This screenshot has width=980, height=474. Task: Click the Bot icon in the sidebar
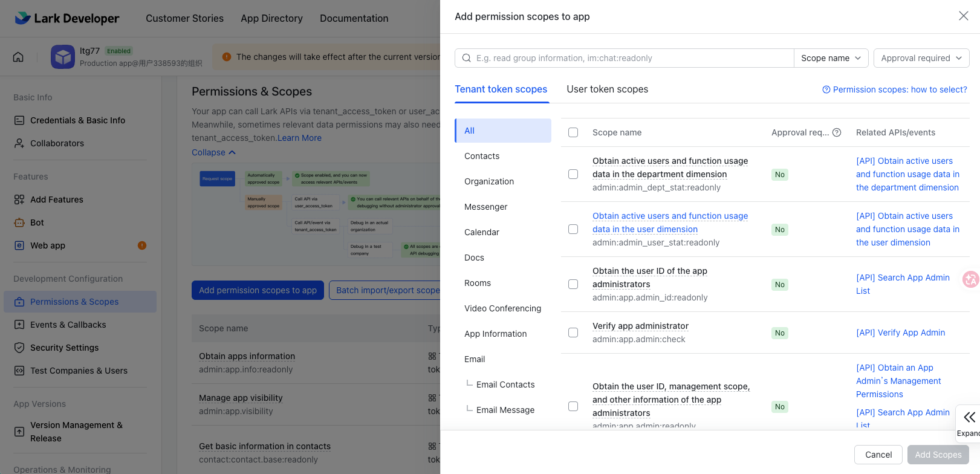pyautogui.click(x=19, y=222)
